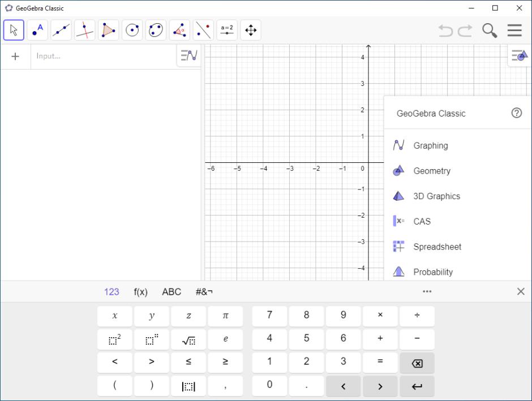Tap the power exponent key

coord(152,339)
